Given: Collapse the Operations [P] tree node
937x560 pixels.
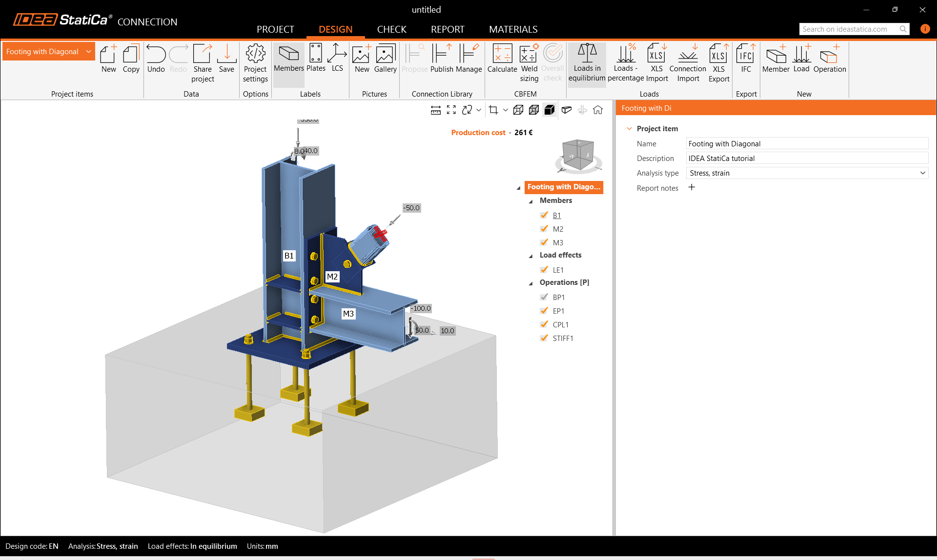Looking at the screenshot, I should (x=531, y=283).
